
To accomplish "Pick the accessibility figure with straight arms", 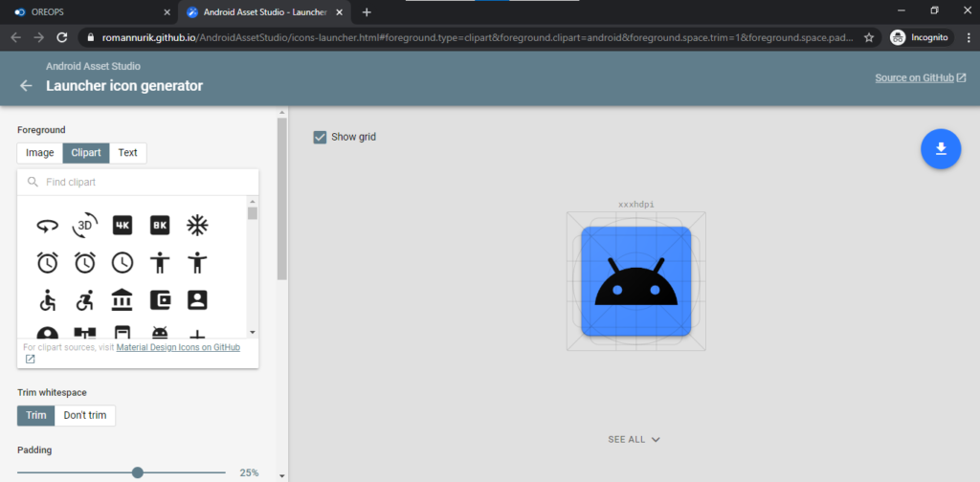I will 160,263.
